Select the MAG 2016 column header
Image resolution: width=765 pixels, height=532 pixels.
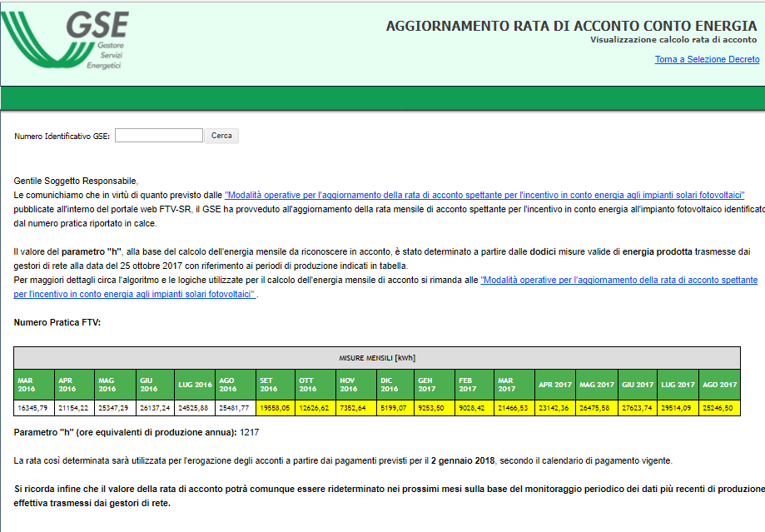(x=115, y=385)
